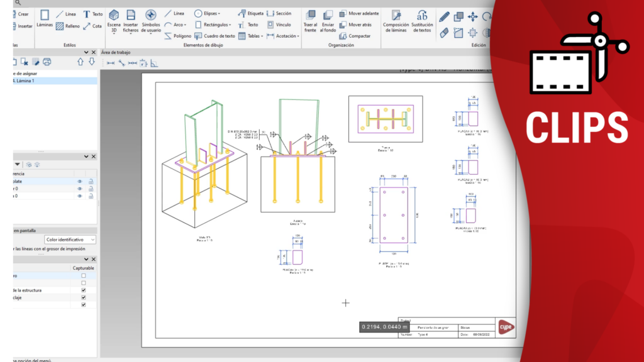Click the print icon in sheet panel
The width and height of the screenshot is (644, 362).
click(47, 62)
